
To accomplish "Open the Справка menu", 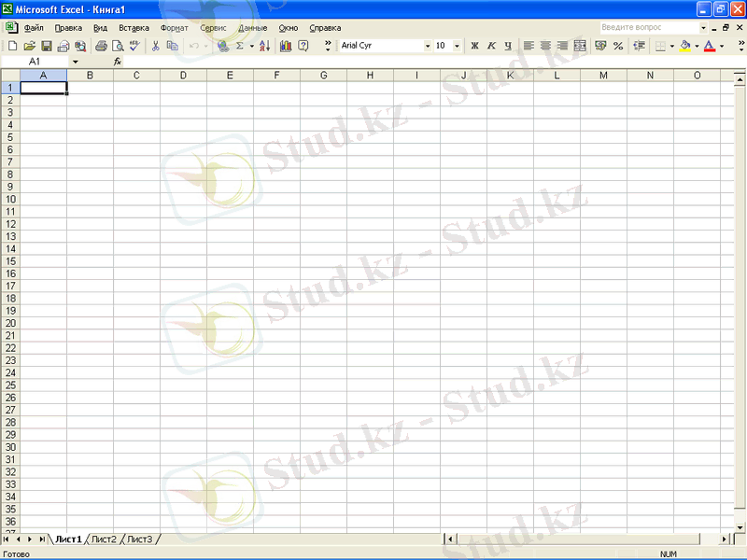I will tap(325, 28).
